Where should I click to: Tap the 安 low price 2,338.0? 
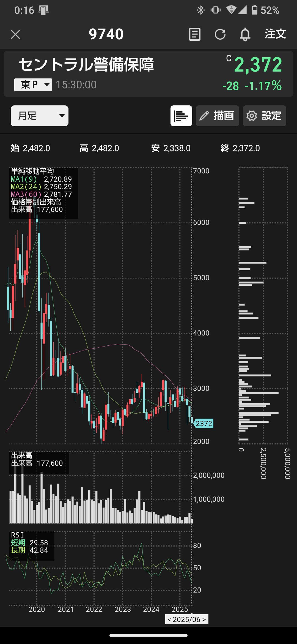pos(171,148)
